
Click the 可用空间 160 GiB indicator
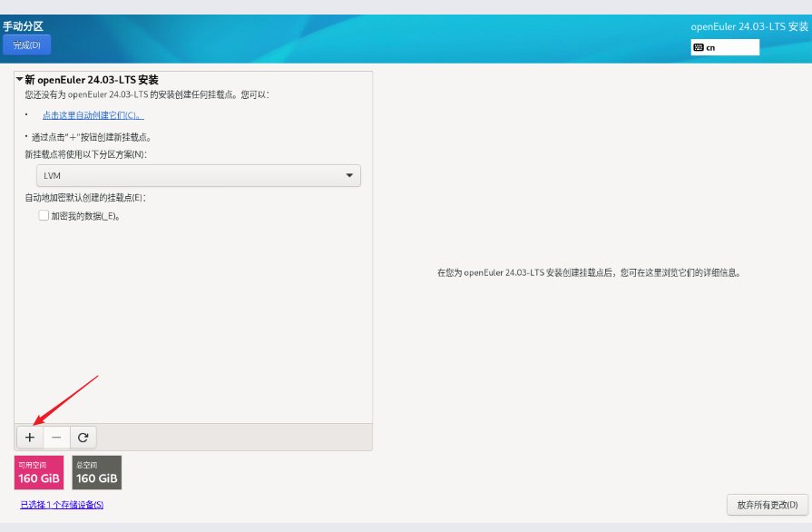[39, 472]
